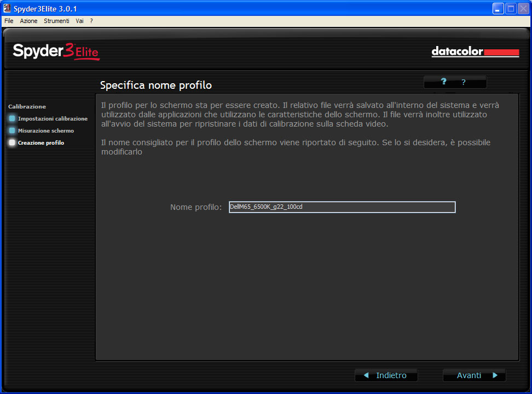Minimize the Spyder3Elite window
The image size is (532, 394).
pos(498,8)
